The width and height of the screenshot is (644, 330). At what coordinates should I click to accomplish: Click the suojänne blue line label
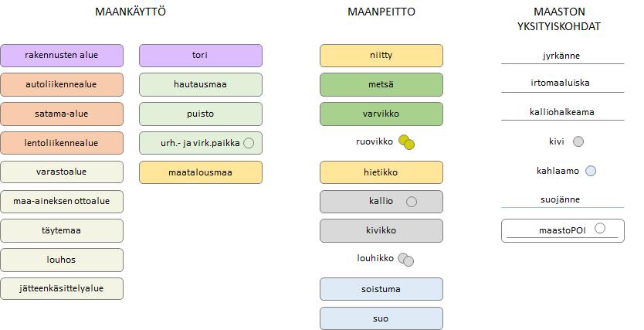pyautogui.click(x=560, y=199)
